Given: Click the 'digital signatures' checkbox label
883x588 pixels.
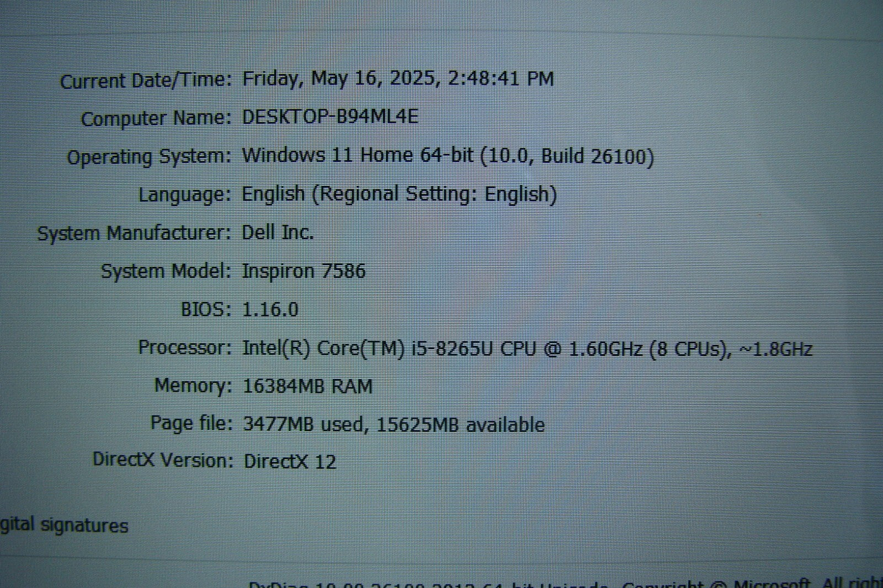Looking at the screenshot, I should (x=64, y=525).
